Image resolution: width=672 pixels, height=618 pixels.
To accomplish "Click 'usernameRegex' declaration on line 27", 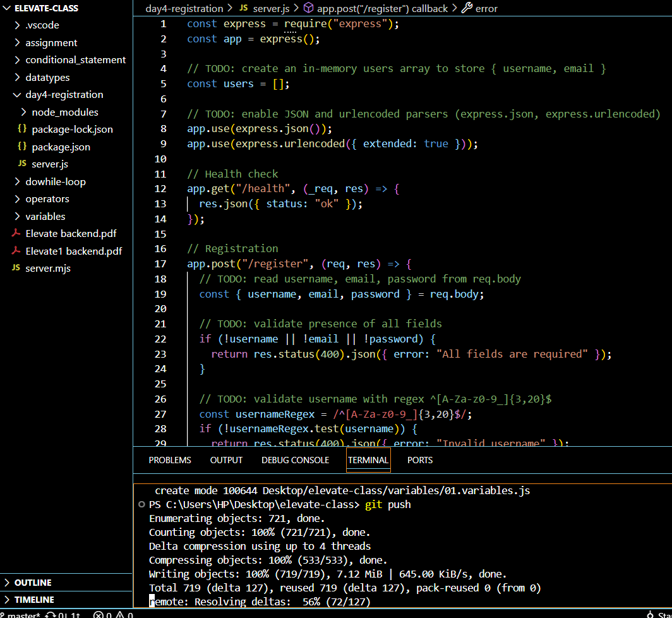I will 275,415.
